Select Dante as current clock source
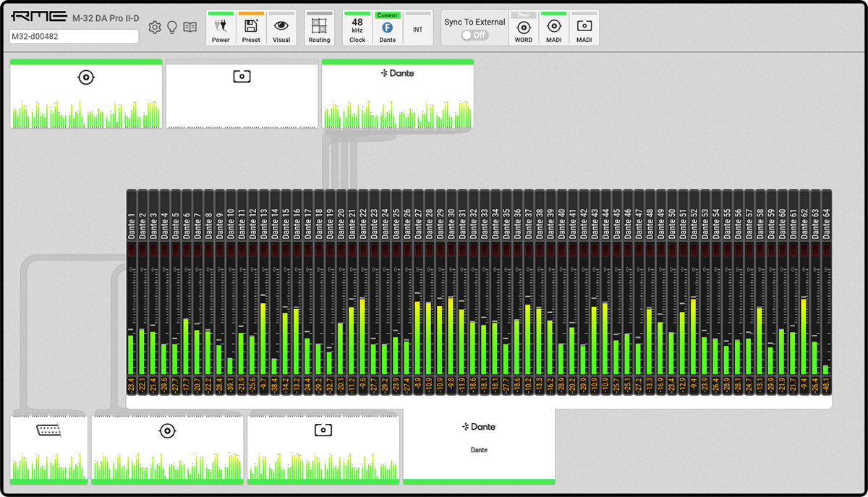 point(388,28)
